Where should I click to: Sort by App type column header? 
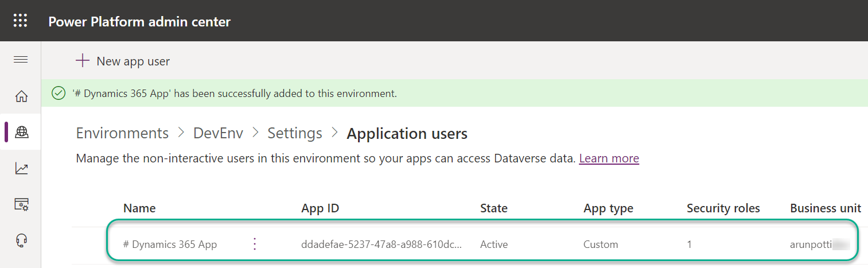[608, 208]
